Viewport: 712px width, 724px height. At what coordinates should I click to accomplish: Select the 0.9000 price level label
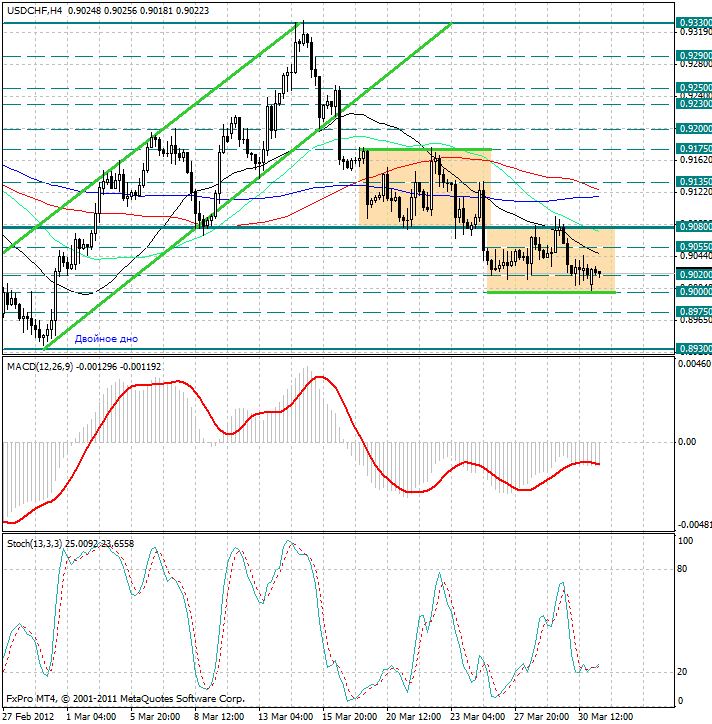click(x=694, y=292)
